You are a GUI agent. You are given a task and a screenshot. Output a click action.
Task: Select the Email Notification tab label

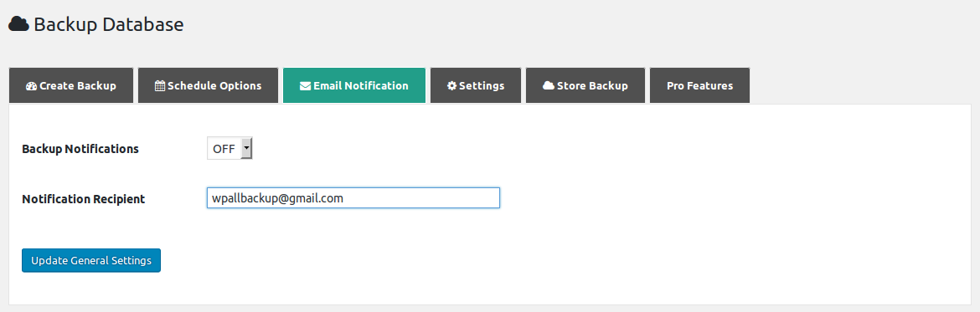(x=354, y=85)
